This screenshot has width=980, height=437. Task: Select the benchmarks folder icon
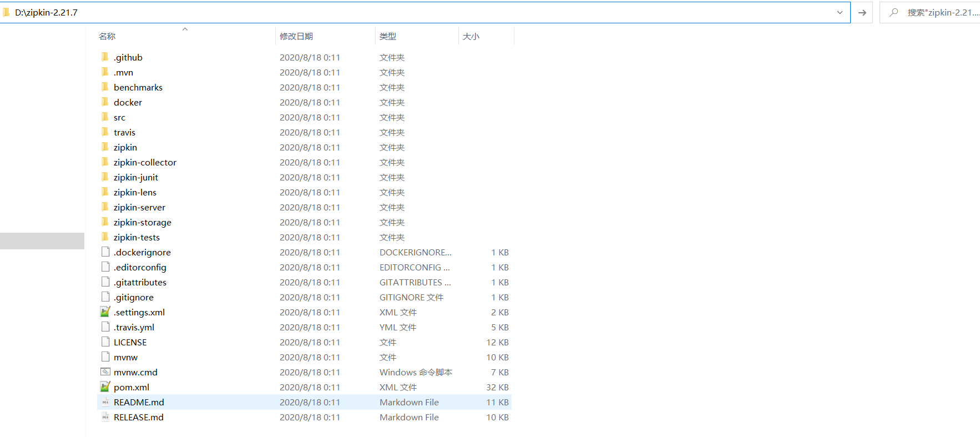click(x=105, y=87)
